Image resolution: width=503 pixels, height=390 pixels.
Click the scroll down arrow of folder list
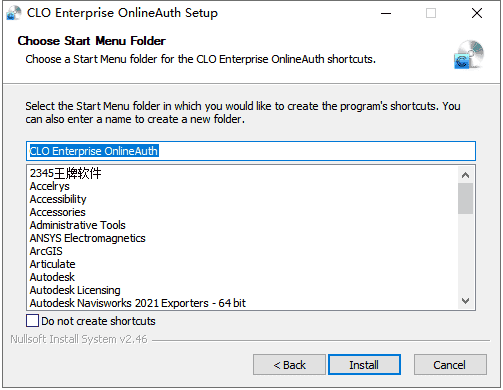point(465,301)
